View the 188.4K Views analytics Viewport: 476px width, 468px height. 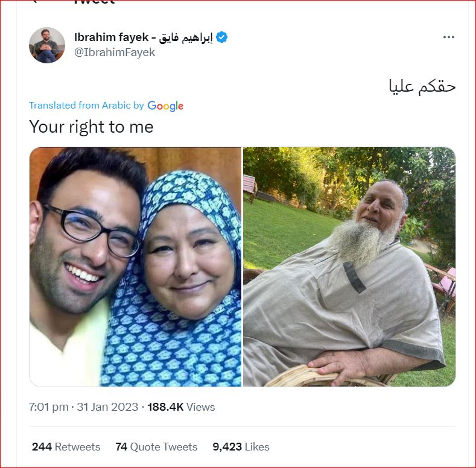click(181, 407)
